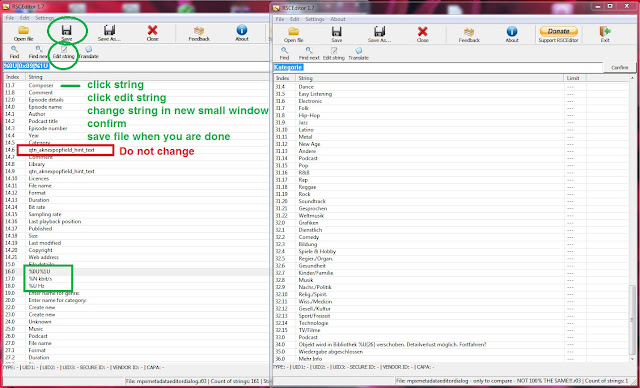Select the Mehr Info row
The width and height of the screenshot is (640, 388).
[451, 359]
